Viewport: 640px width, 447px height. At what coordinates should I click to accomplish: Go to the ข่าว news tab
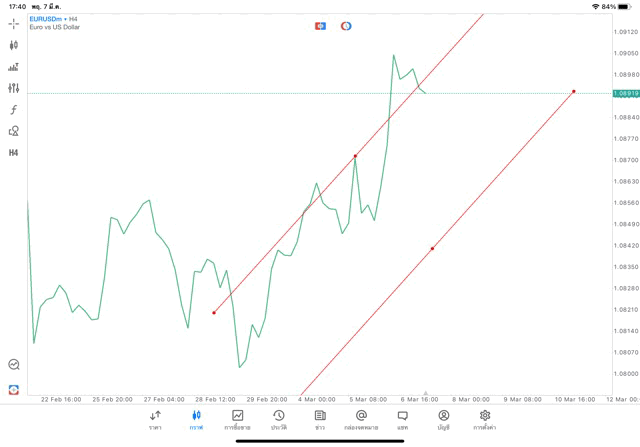pos(319,419)
